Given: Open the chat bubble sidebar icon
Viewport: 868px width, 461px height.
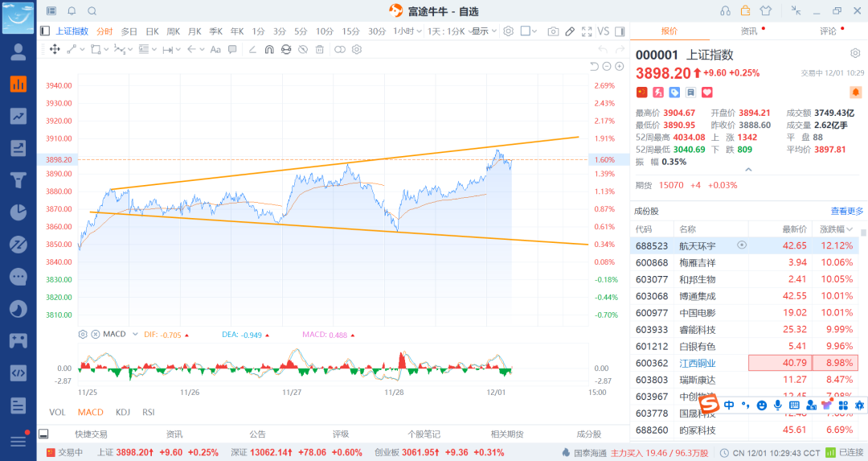Looking at the screenshot, I should [18, 277].
